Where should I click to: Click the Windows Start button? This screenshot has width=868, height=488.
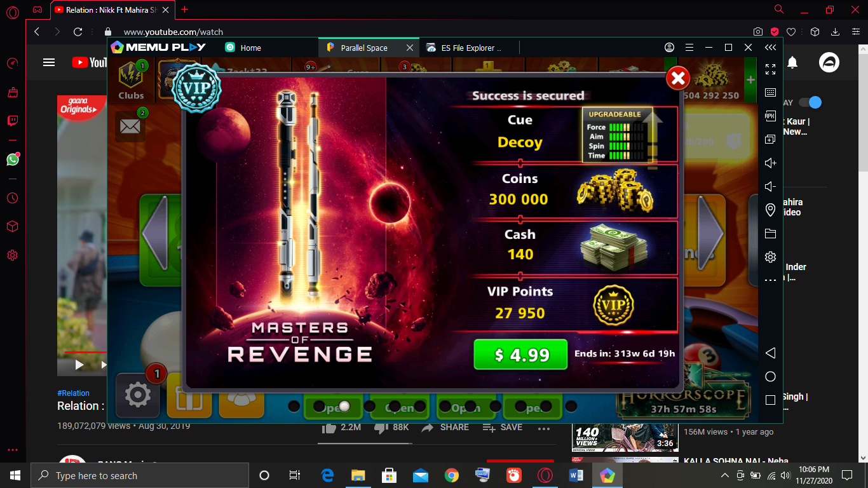tap(15, 475)
